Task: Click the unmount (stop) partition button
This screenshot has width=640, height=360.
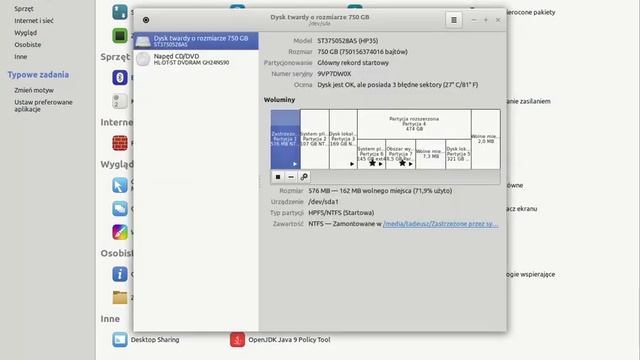Action: (278, 177)
